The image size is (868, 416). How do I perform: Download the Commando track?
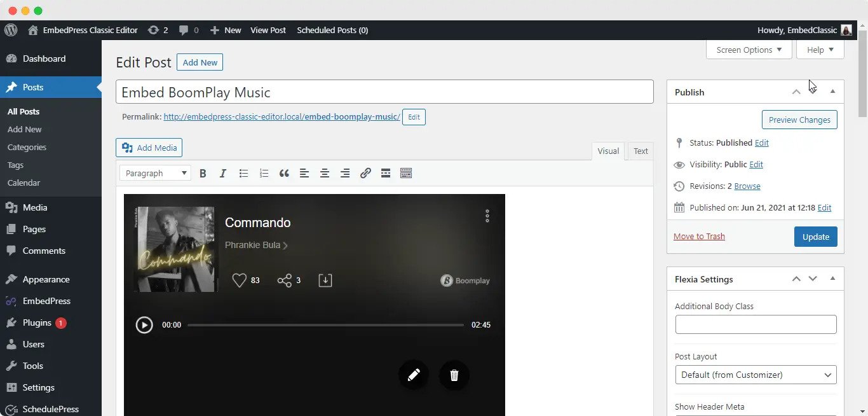(325, 281)
